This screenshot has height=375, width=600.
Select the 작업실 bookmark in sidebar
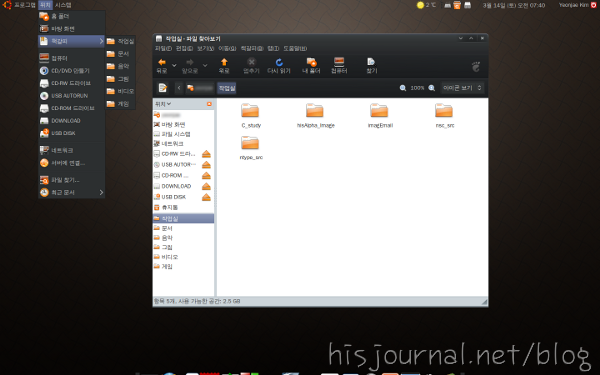(183, 218)
